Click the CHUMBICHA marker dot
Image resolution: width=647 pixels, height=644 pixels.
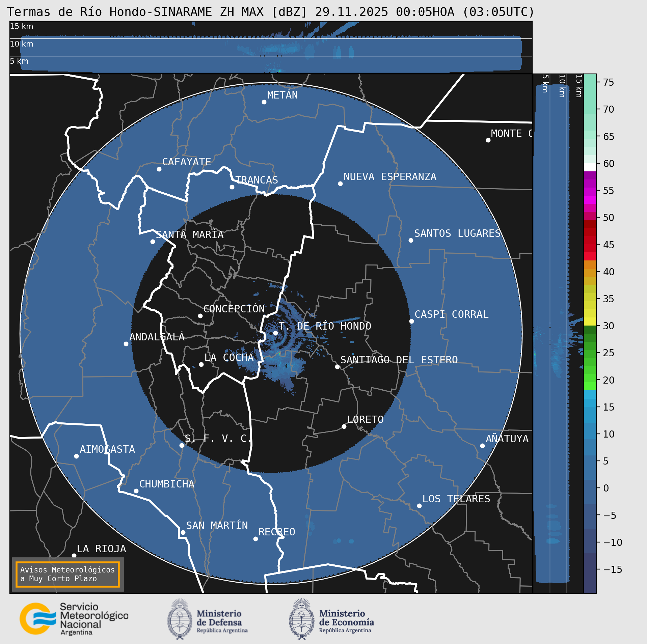(x=136, y=491)
